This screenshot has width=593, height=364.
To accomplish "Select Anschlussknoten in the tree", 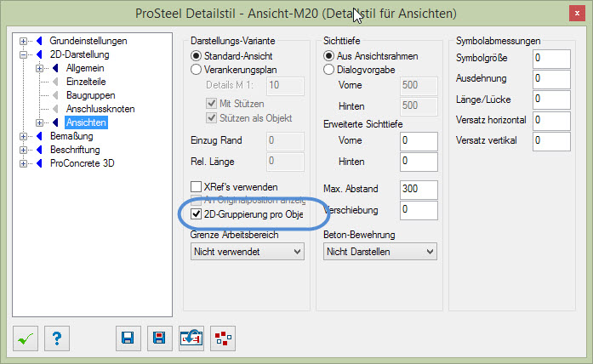I will pos(100,109).
